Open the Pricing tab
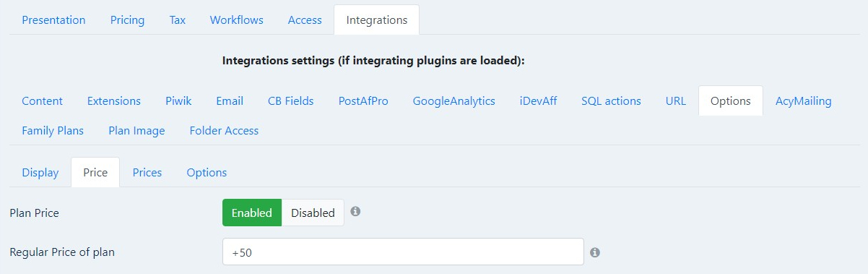 (x=127, y=20)
